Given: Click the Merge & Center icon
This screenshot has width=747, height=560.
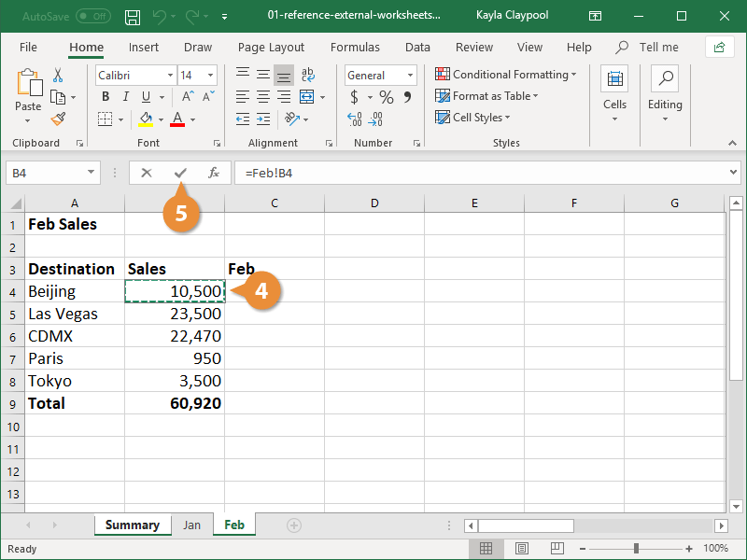Looking at the screenshot, I should [x=307, y=97].
